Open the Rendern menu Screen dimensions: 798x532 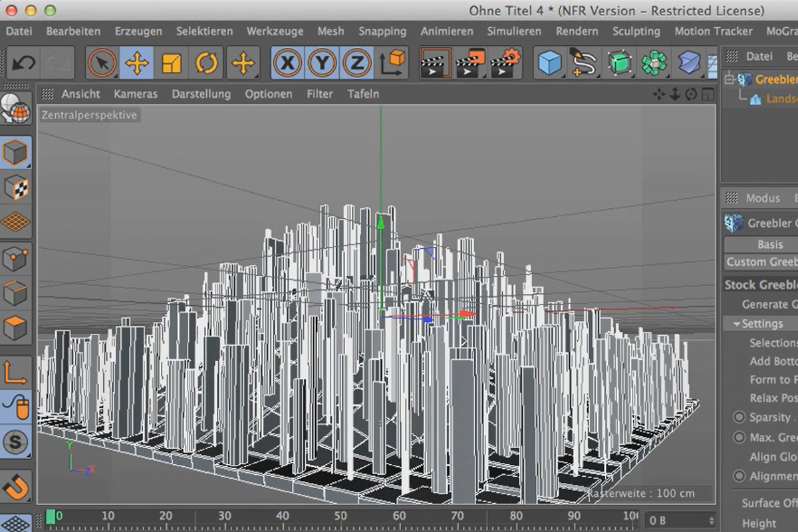577,31
